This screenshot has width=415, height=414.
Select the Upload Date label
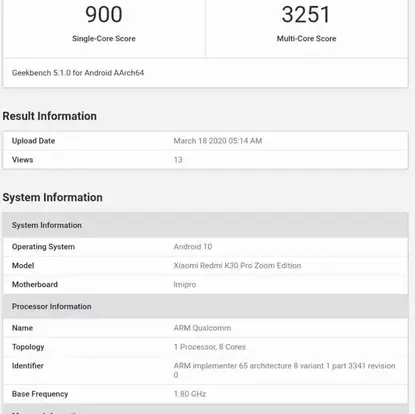click(x=33, y=141)
